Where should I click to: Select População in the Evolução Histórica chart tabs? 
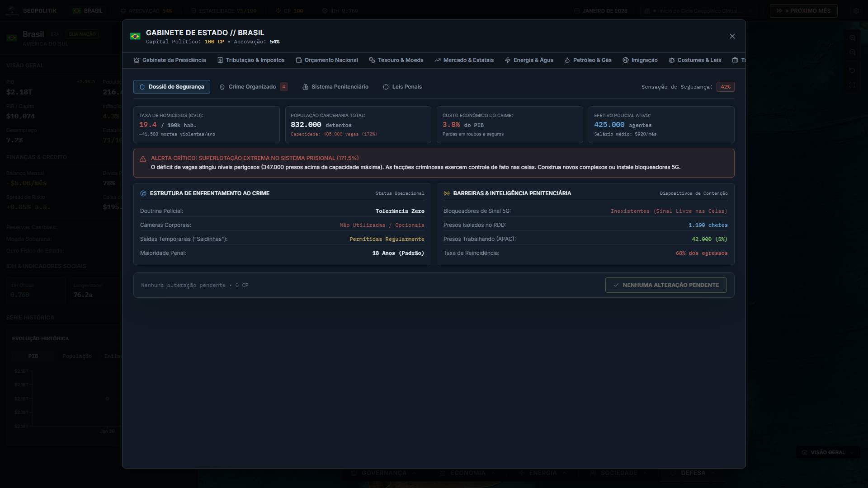pos(77,356)
